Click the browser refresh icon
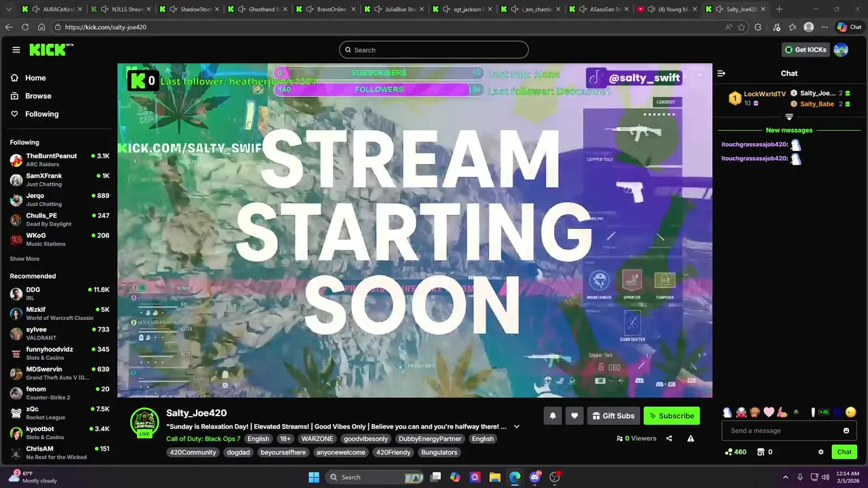The height and width of the screenshot is (488, 868). click(x=25, y=27)
